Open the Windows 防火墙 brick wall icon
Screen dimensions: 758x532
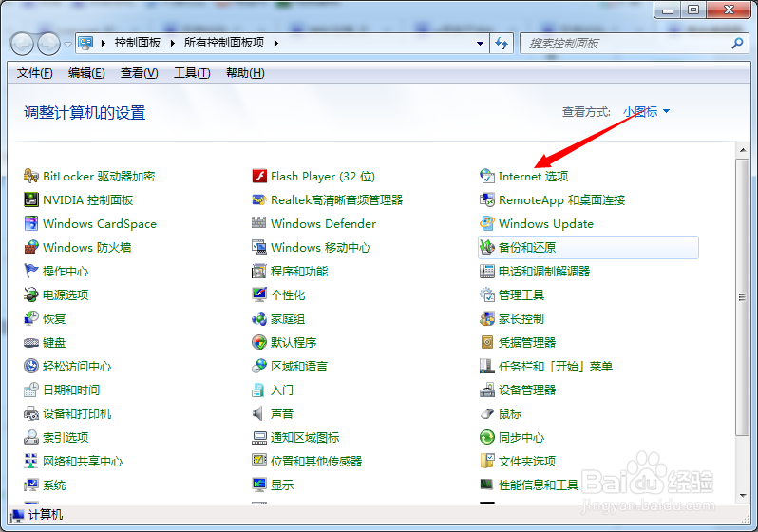click(x=31, y=247)
